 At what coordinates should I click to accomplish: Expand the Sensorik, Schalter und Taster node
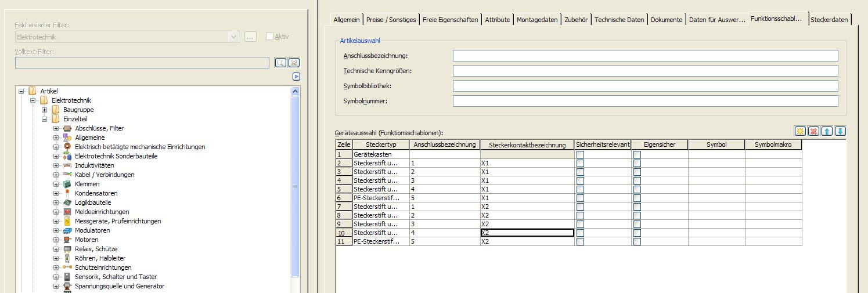(x=56, y=277)
